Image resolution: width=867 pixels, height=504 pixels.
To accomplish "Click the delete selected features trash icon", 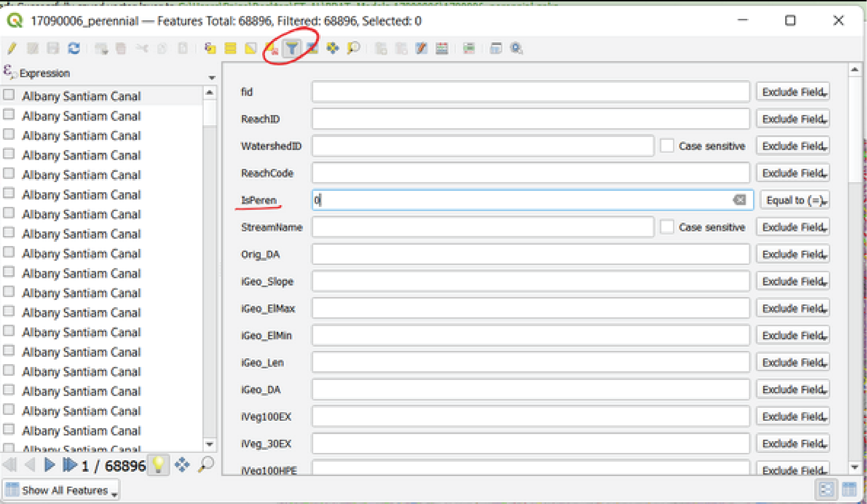I will click(x=121, y=48).
